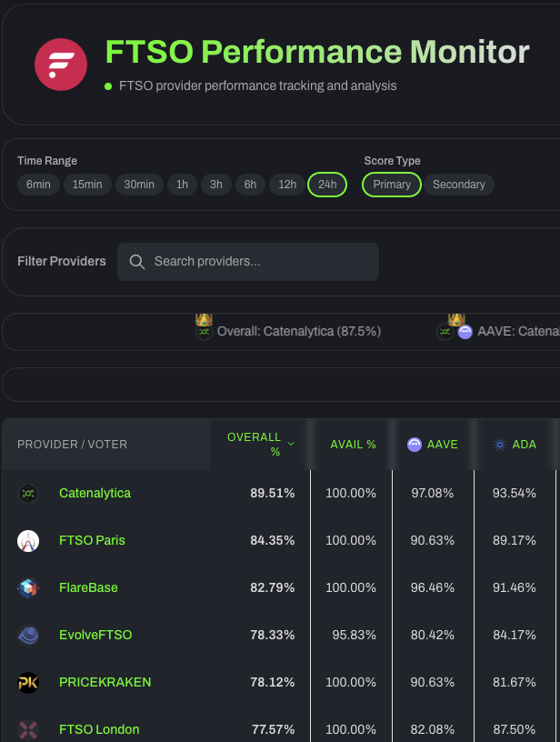Open the FTSO Paris provider link
Image resolution: width=560 pixels, height=742 pixels.
[92, 540]
